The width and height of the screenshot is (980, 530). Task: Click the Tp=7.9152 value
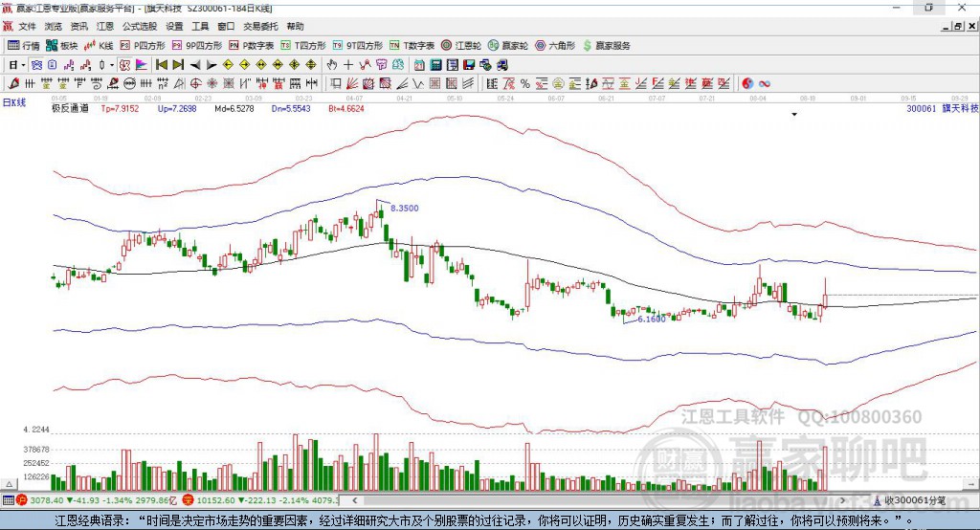[120, 109]
